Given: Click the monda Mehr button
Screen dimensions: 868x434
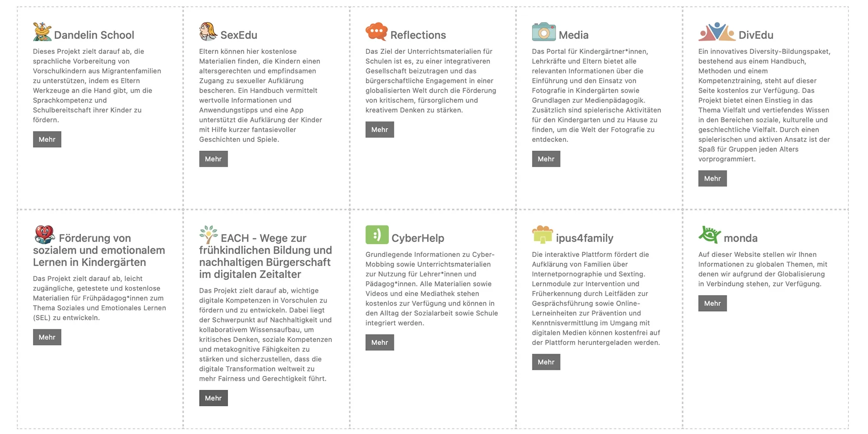Looking at the screenshot, I should tap(712, 303).
